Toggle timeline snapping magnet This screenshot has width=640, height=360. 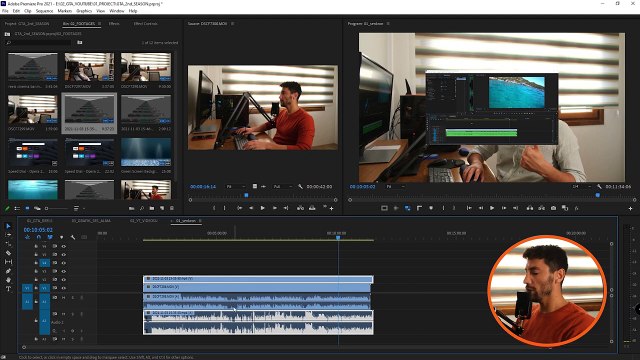(x=39, y=237)
